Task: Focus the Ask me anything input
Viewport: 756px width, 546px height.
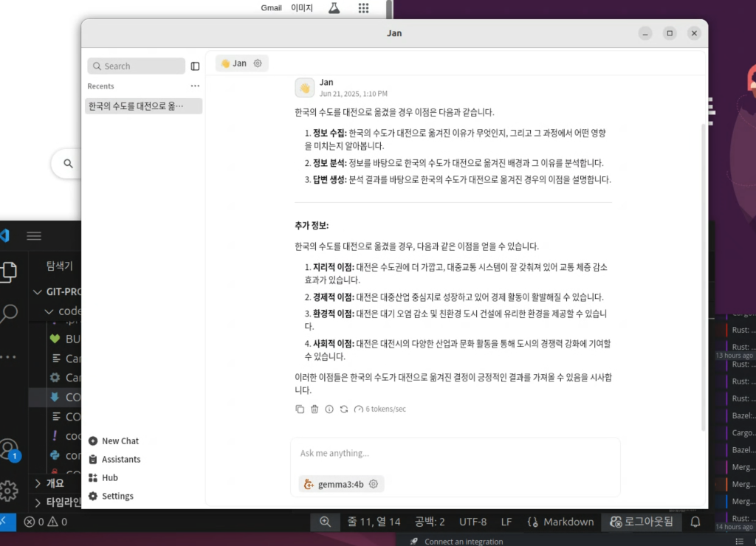Action: point(455,453)
